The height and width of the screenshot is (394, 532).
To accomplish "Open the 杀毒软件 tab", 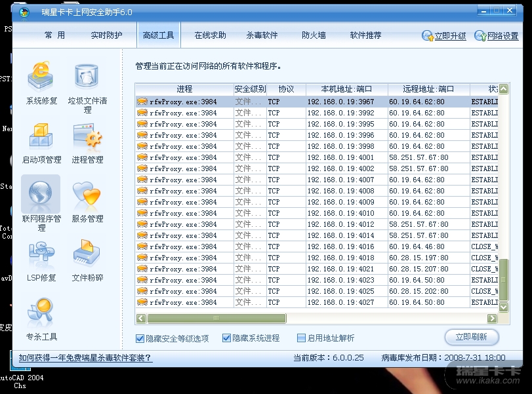I will 262,35.
